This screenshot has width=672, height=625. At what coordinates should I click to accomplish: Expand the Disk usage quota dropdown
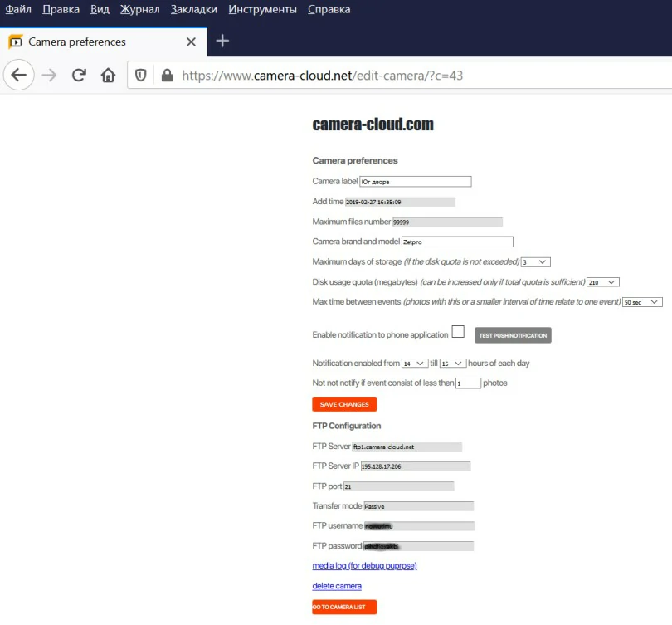click(603, 282)
